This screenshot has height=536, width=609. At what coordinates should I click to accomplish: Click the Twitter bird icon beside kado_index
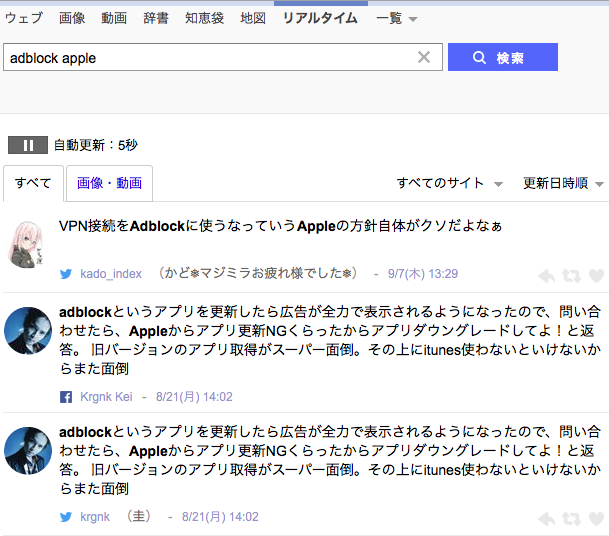tap(66, 274)
